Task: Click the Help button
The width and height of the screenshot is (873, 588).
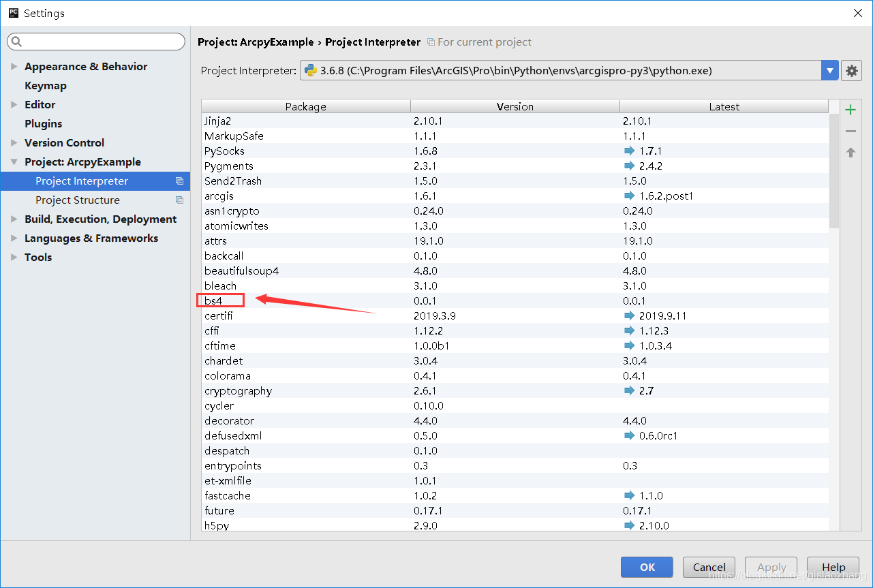Action: (x=833, y=567)
